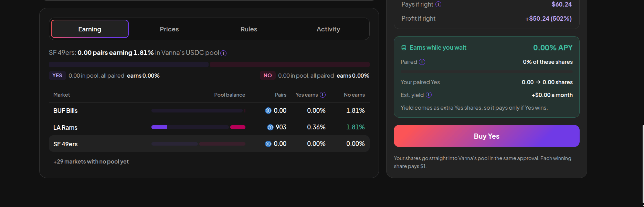This screenshot has height=207, width=644.
Task: Switch to the Earning tab
Action: (x=90, y=29)
